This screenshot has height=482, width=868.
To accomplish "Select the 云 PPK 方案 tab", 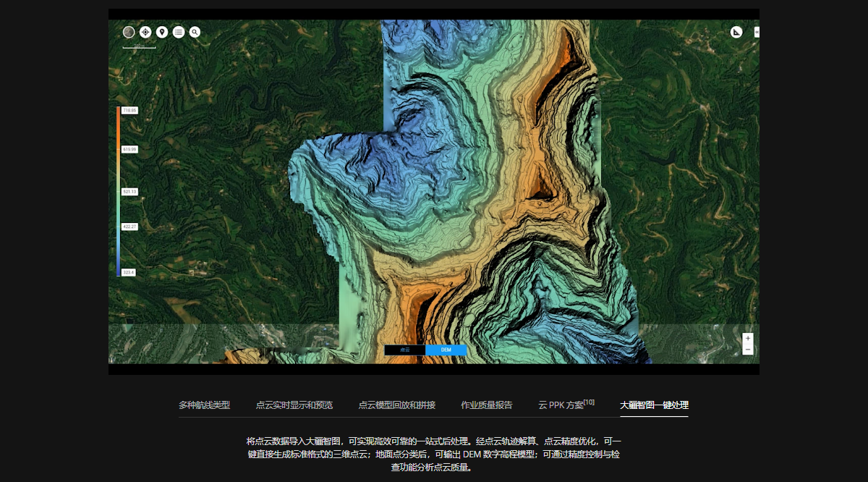I will coord(566,405).
